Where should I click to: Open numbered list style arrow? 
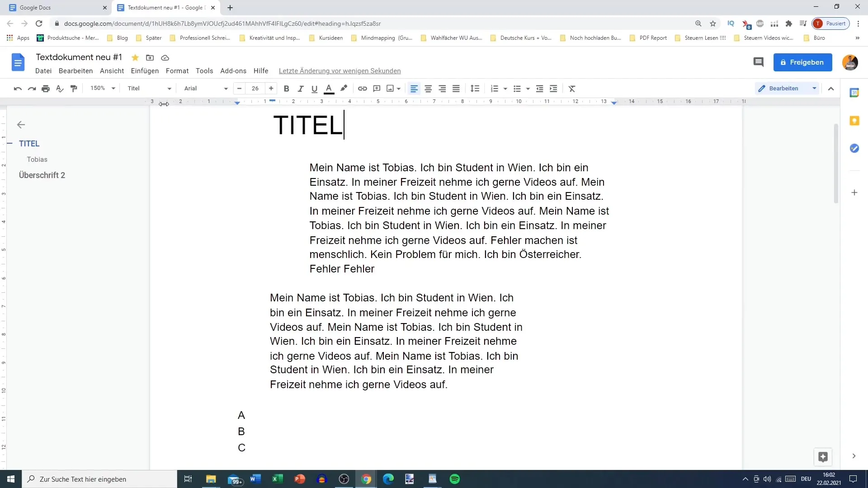click(x=505, y=89)
